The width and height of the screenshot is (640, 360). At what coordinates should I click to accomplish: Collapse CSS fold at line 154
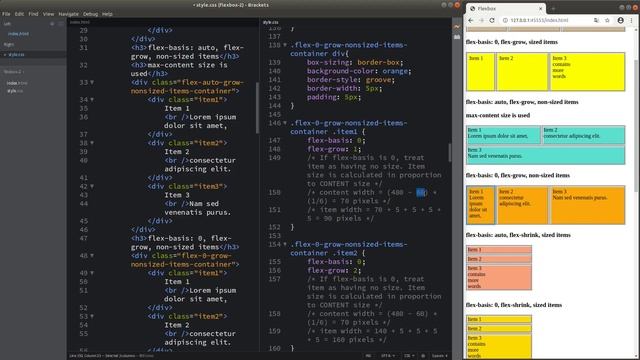click(285, 244)
